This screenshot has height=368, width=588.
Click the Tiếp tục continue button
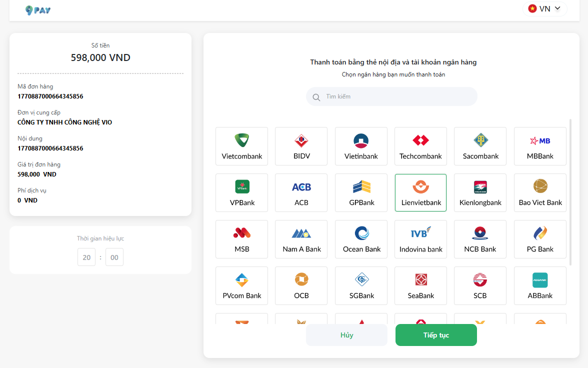pyautogui.click(x=436, y=335)
